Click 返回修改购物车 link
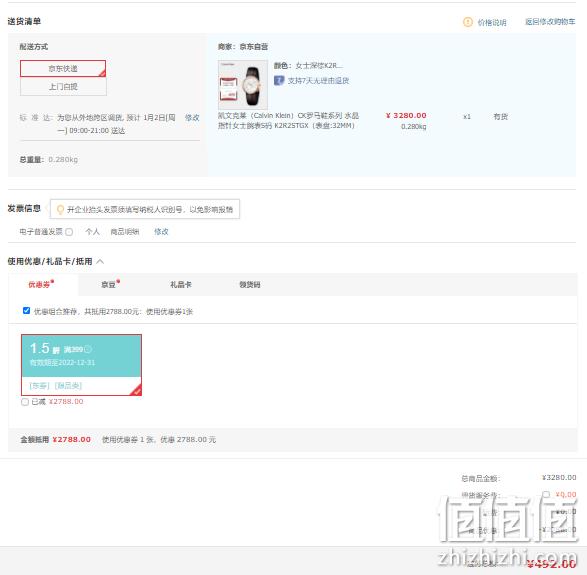This screenshot has width=587, height=575. [x=550, y=22]
